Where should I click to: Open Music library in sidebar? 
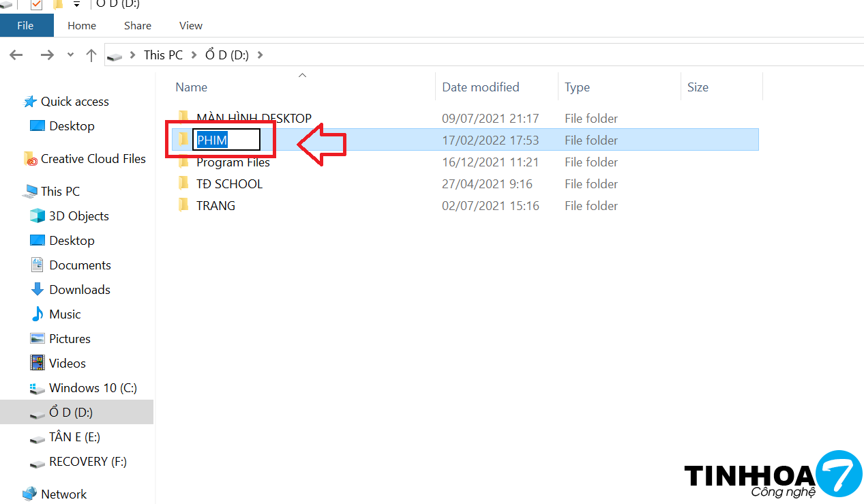coord(65,314)
